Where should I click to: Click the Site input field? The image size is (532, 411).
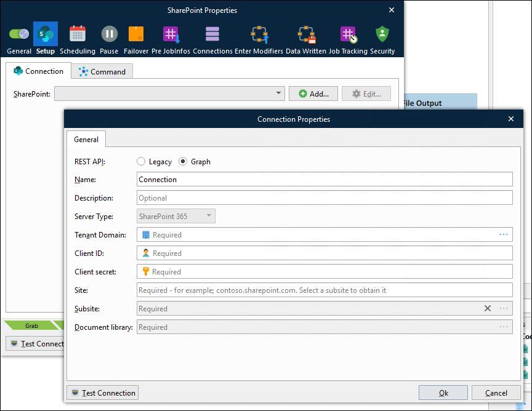tap(324, 290)
